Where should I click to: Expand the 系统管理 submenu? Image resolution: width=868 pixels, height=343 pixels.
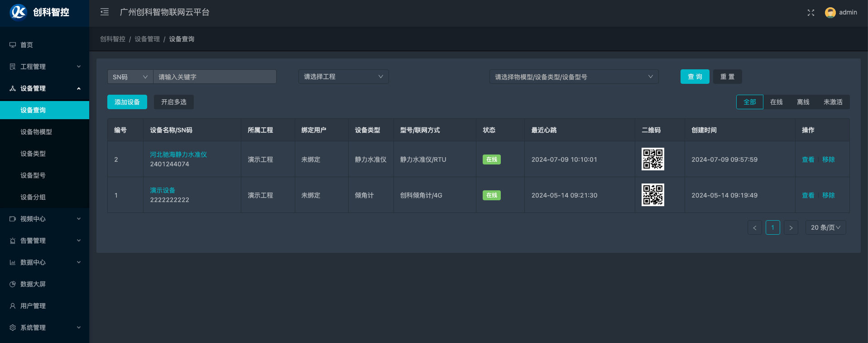coord(79,328)
